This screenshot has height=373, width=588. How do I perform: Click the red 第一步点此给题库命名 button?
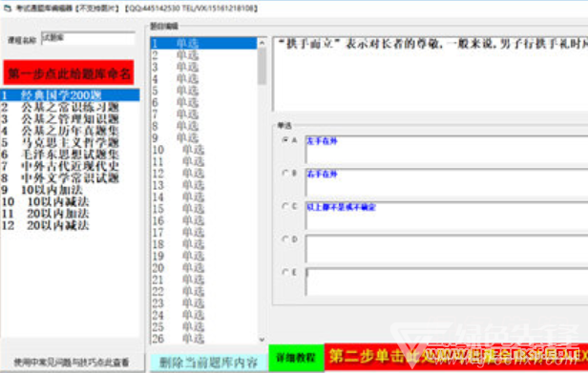pos(69,73)
